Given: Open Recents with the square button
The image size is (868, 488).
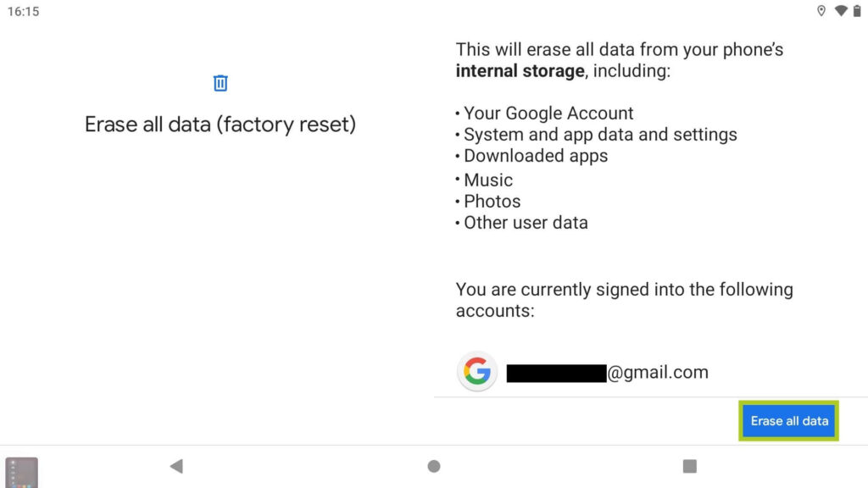Looking at the screenshot, I should coord(690,466).
